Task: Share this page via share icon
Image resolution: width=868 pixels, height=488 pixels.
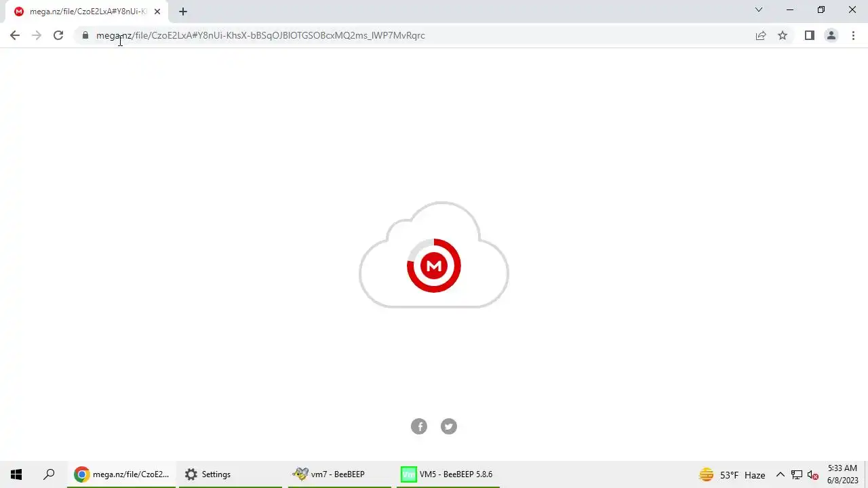Action: 761,35
